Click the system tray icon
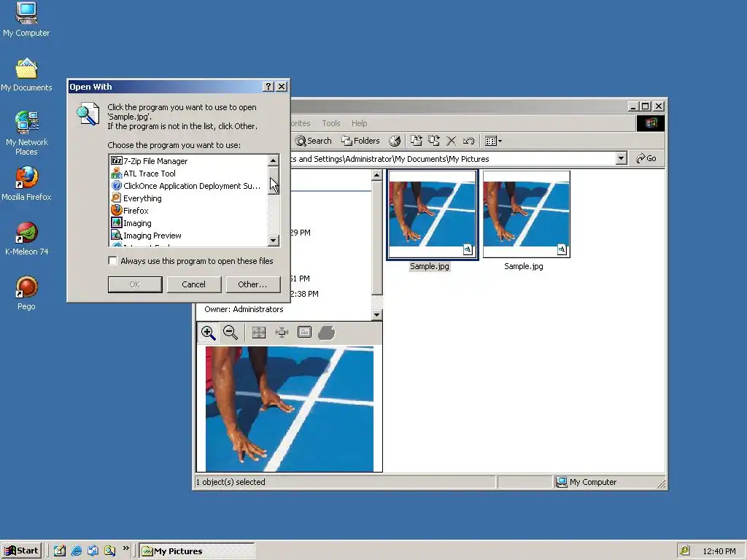This screenshot has width=747, height=560. (684, 551)
